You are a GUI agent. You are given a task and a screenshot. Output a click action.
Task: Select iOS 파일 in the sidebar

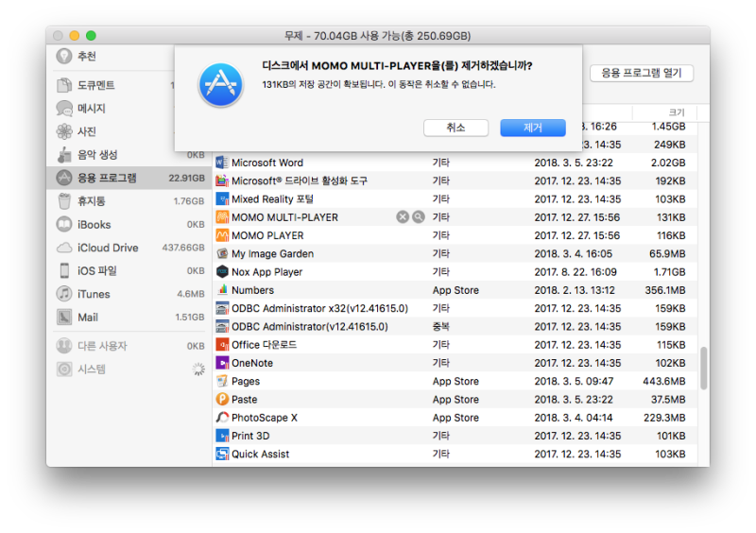point(129,270)
